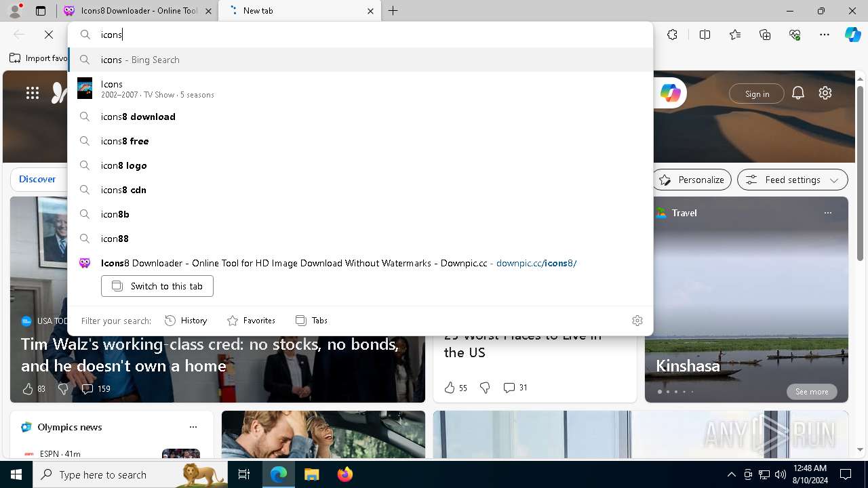Select Discover feed tab
Screen dimensions: 868x488
(x=37, y=180)
